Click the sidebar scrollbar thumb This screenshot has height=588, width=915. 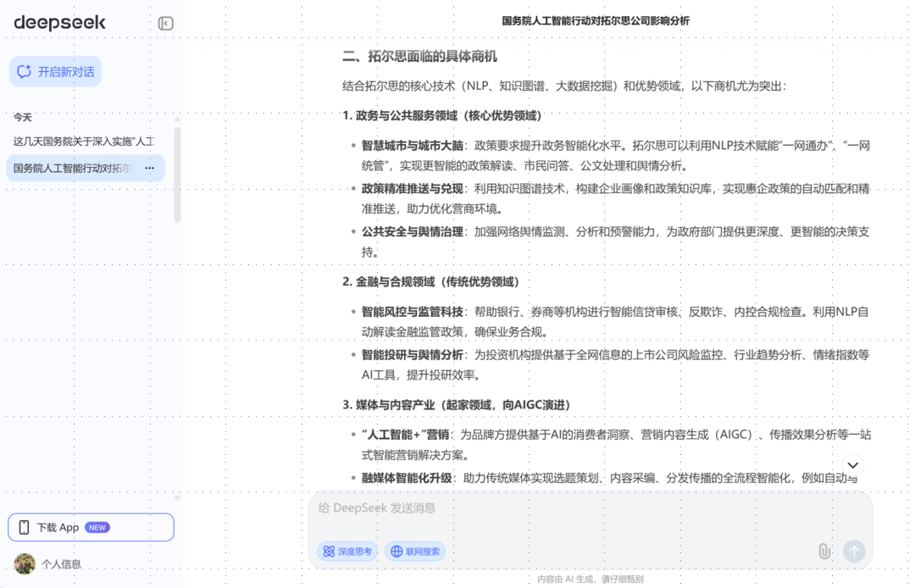coord(177,175)
